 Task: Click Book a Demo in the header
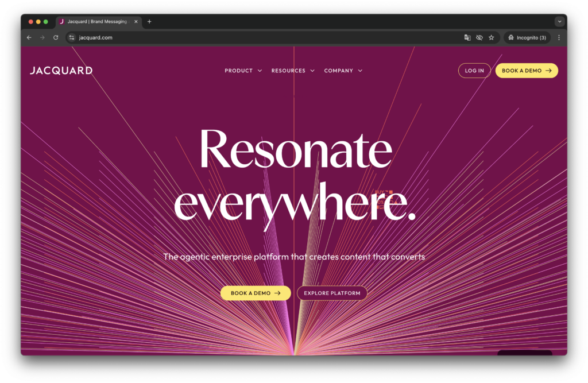(527, 71)
